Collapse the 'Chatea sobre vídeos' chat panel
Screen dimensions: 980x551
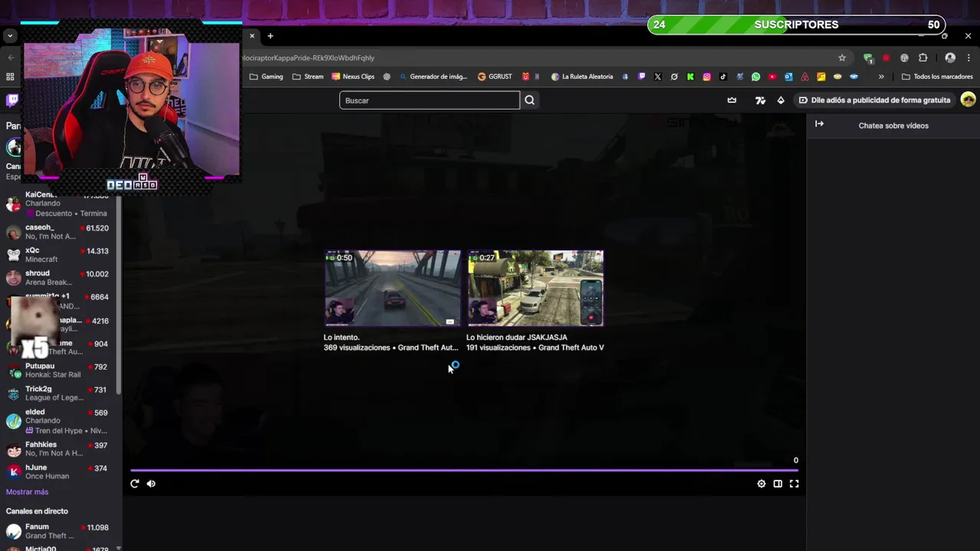click(x=819, y=124)
